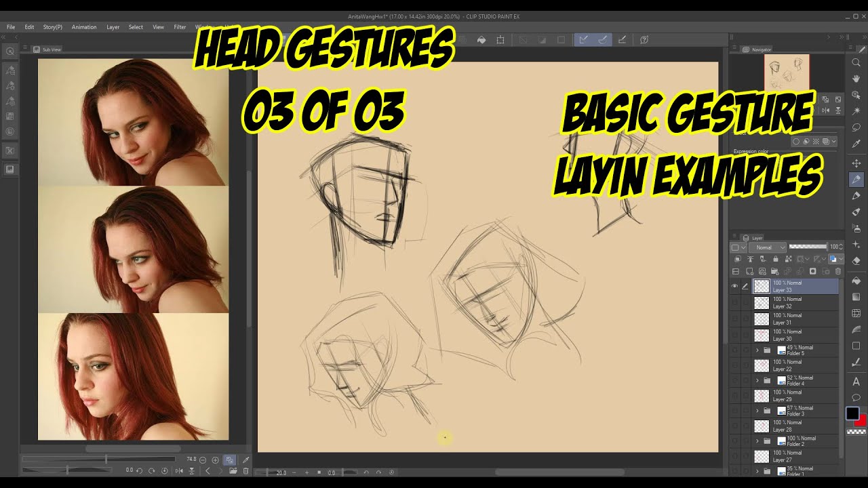Flip canvas horizontally in Navigator
The height and width of the screenshot is (488, 868).
click(826, 110)
